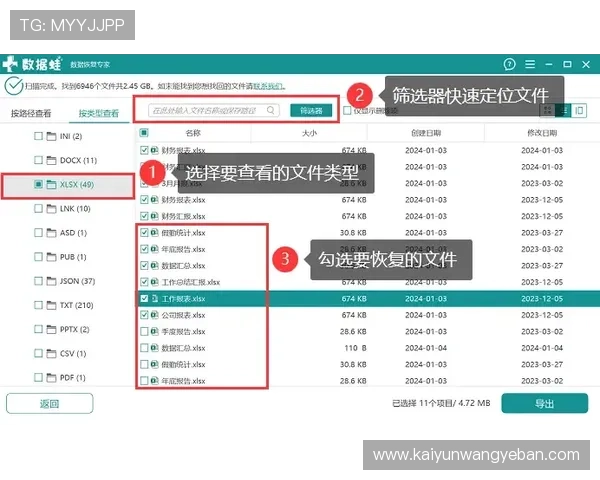Switch to 按类型查看 tab
Viewport: 600px width, 480px height.
(x=99, y=113)
